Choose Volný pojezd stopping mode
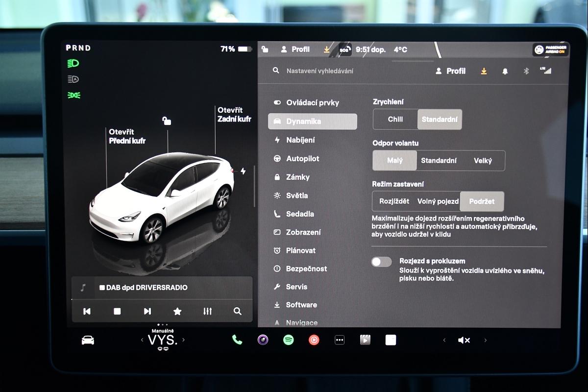The width and height of the screenshot is (588, 392). tap(438, 201)
